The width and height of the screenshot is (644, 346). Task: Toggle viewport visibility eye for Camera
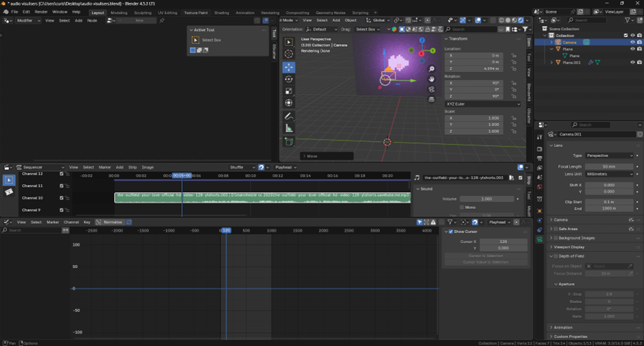(x=632, y=42)
